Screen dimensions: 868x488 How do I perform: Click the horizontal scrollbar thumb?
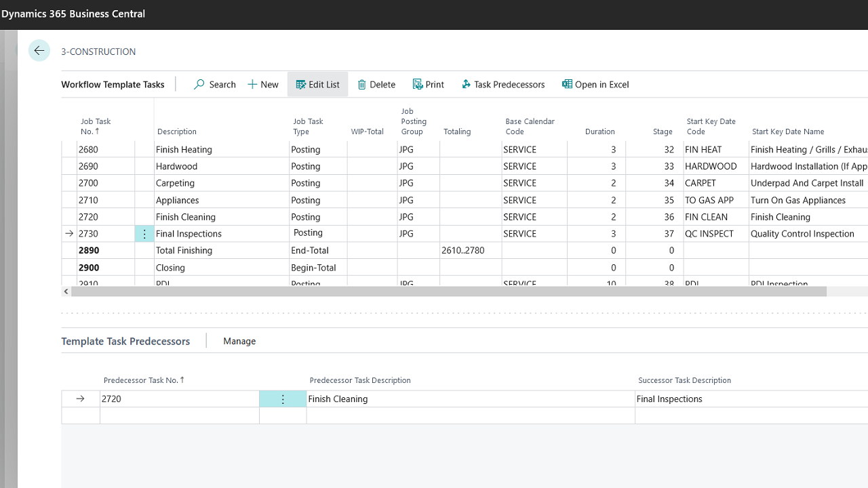point(448,291)
